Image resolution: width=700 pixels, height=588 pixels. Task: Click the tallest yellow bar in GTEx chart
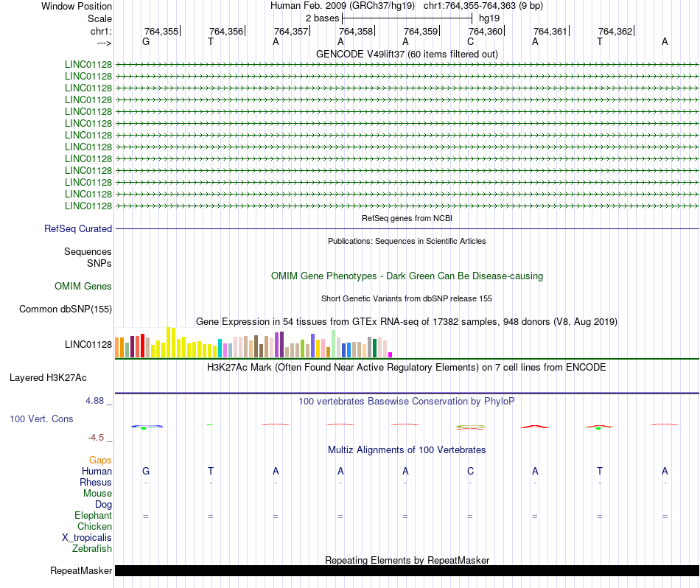[168, 343]
